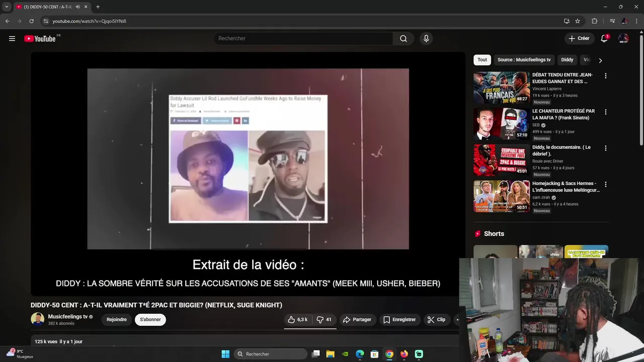Open the notifications bell
The image size is (644, 362).
tap(604, 39)
